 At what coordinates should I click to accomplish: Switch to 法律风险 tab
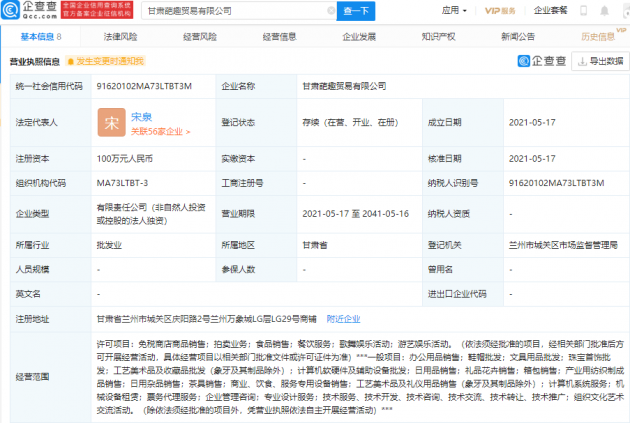tap(120, 37)
